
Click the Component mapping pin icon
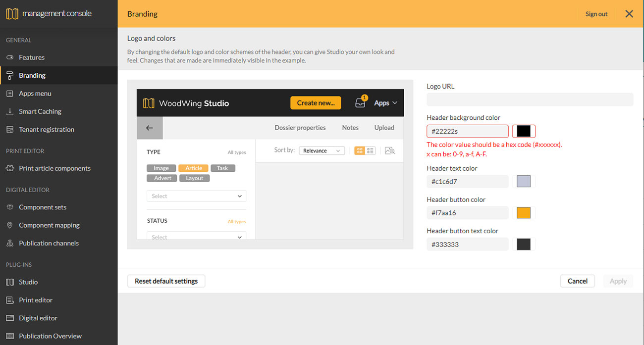coord(10,225)
